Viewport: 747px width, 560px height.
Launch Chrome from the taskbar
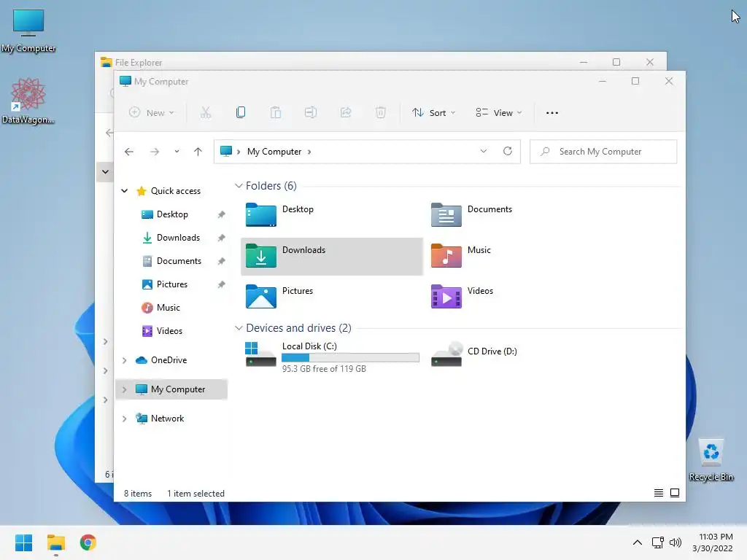tap(88, 542)
